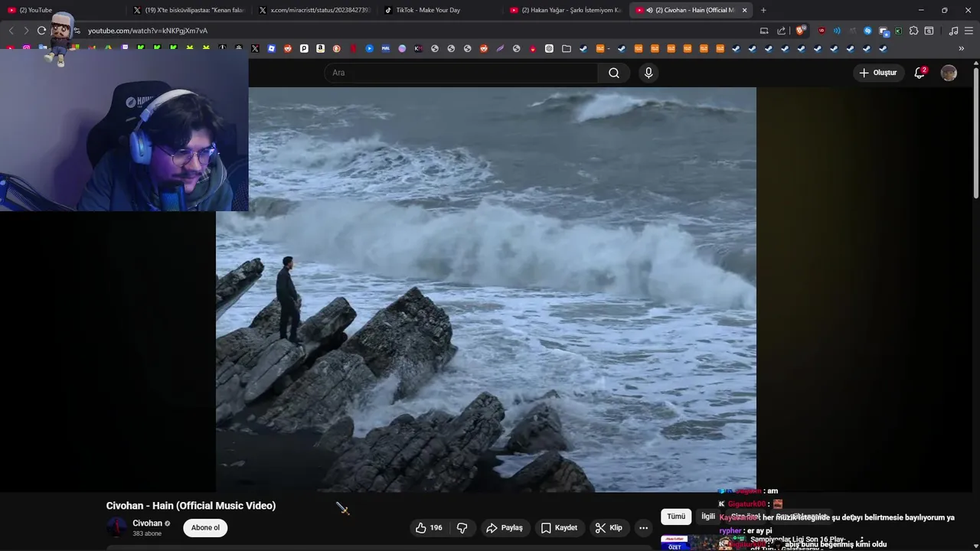The width and height of the screenshot is (980, 551).
Task: Click the sidebar search panel icon in toolbar
Action: pos(929,31)
